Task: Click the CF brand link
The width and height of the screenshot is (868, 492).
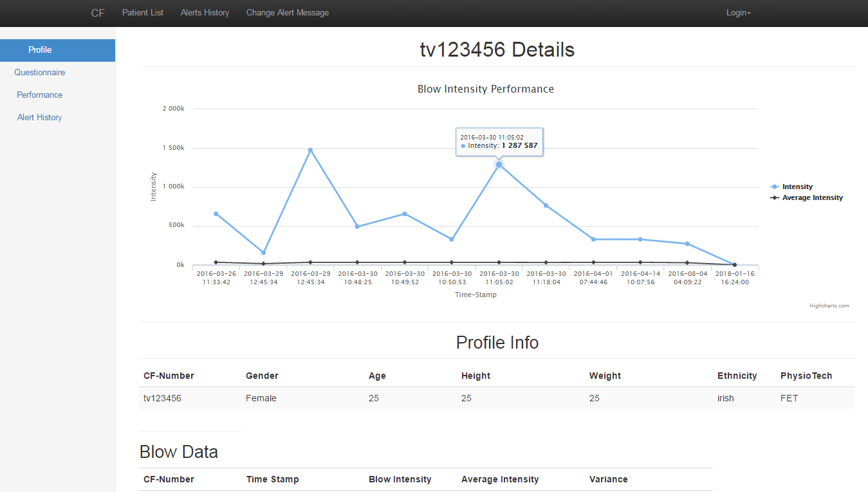Action: 98,13
